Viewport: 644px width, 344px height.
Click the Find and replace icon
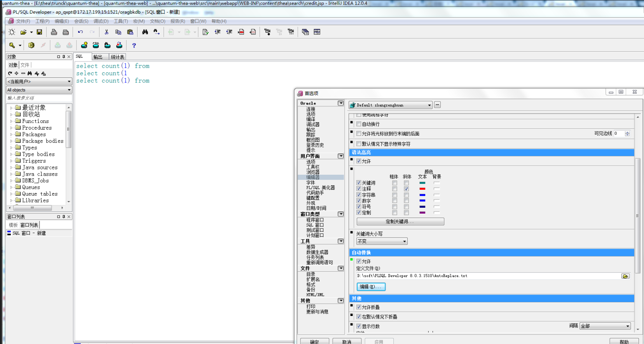[157, 32]
